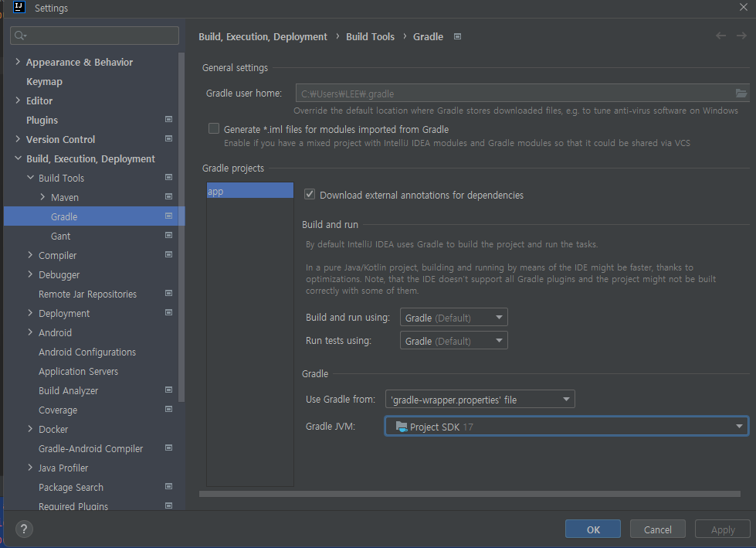Expand the Docker node

click(30, 428)
